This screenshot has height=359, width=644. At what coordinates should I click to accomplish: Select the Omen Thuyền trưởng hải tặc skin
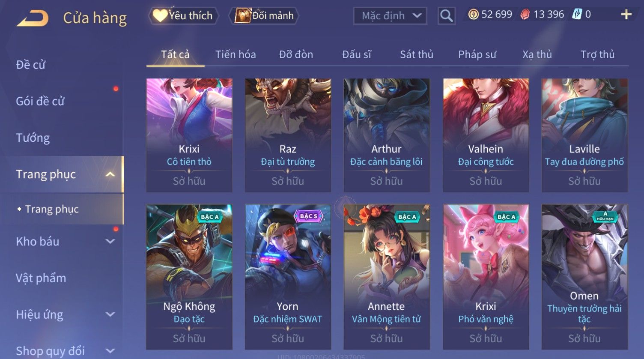(584, 277)
